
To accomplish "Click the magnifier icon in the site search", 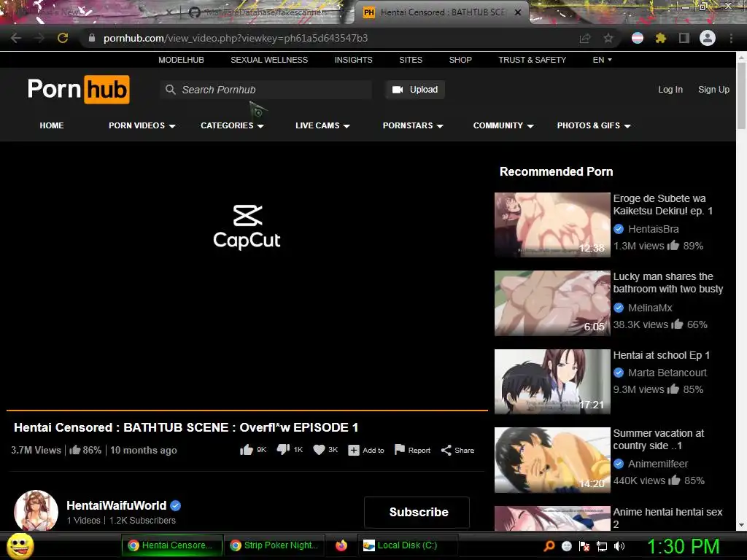I will pos(170,90).
